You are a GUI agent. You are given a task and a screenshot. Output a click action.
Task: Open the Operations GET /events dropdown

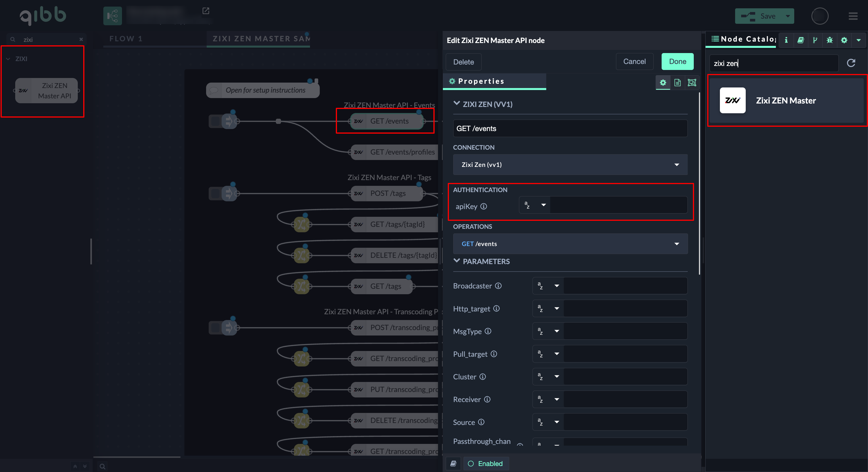[x=570, y=244]
